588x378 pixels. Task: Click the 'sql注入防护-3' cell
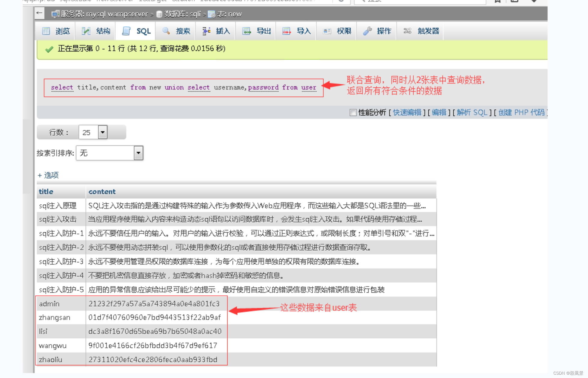click(x=61, y=262)
